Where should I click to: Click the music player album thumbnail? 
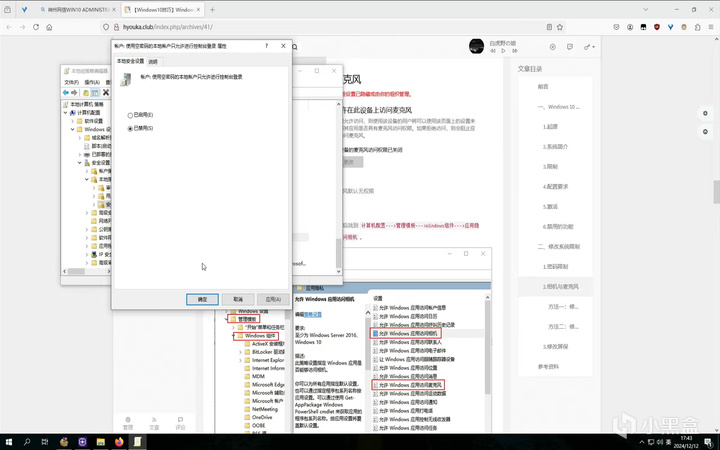(x=476, y=46)
